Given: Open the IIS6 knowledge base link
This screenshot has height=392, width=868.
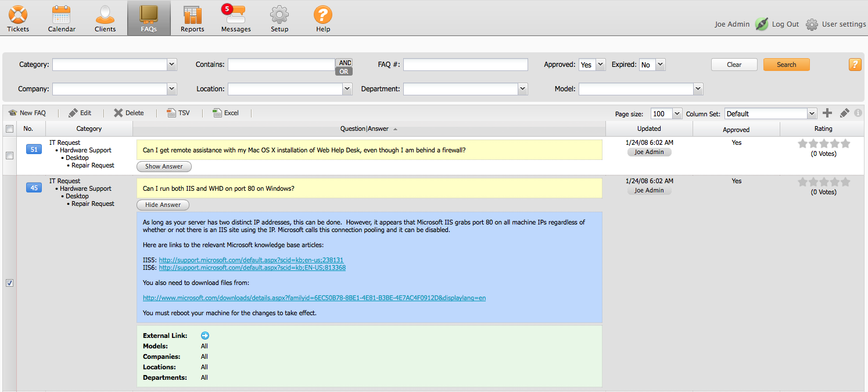Looking at the screenshot, I should [x=252, y=268].
